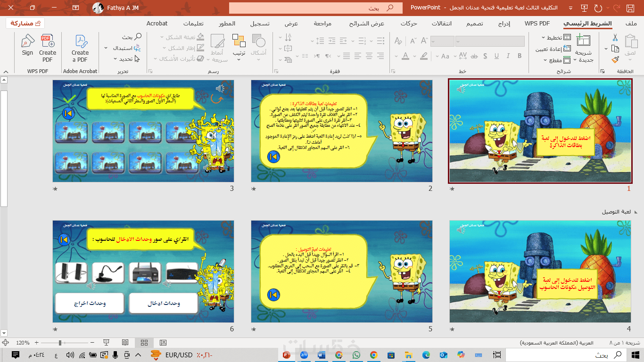Click Adobe Acrobat Create a PDF icon
Image resolution: width=644 pixels, height=362 pixels.
tap(80, 48)
